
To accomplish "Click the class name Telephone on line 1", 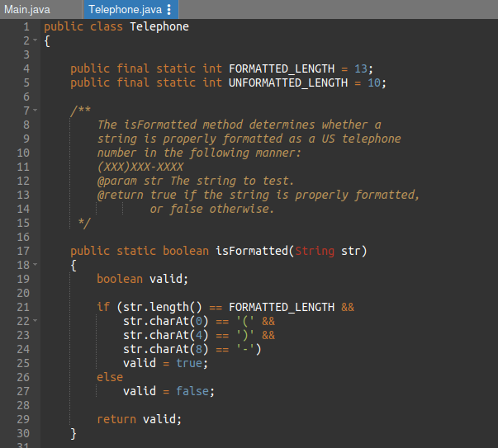I will coord(159,26).
